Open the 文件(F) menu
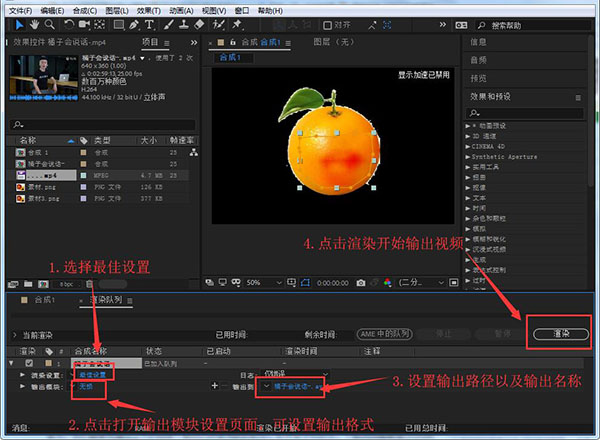The width and height of the screenshot is (600, 440). 21,11
